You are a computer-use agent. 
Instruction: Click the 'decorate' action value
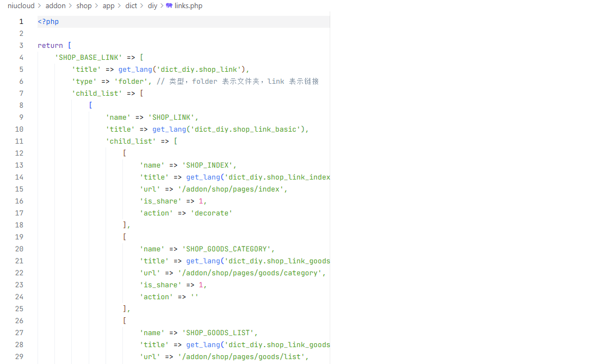tap(211, 213)
